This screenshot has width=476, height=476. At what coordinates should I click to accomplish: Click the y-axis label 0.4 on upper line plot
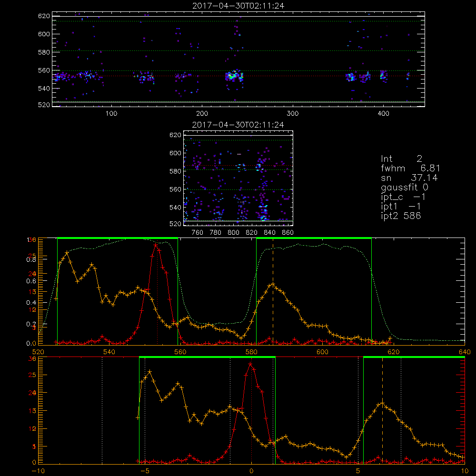click(30, 303)
